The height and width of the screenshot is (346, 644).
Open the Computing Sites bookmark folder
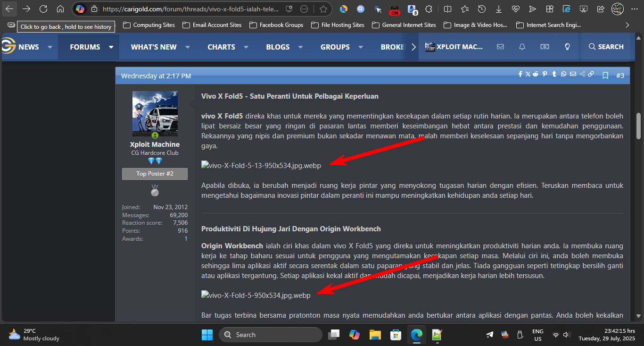tap(149, 25)
